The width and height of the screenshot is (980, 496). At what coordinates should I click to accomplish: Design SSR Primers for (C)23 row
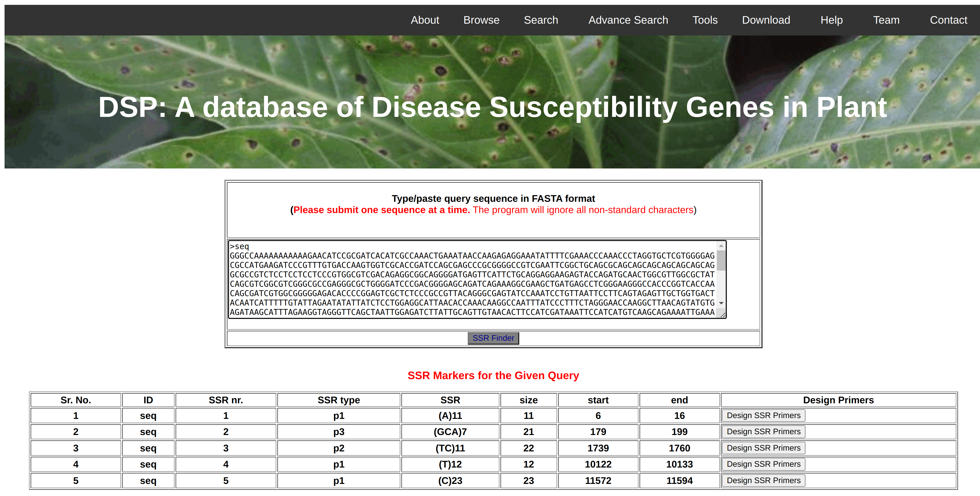[763, 480]
